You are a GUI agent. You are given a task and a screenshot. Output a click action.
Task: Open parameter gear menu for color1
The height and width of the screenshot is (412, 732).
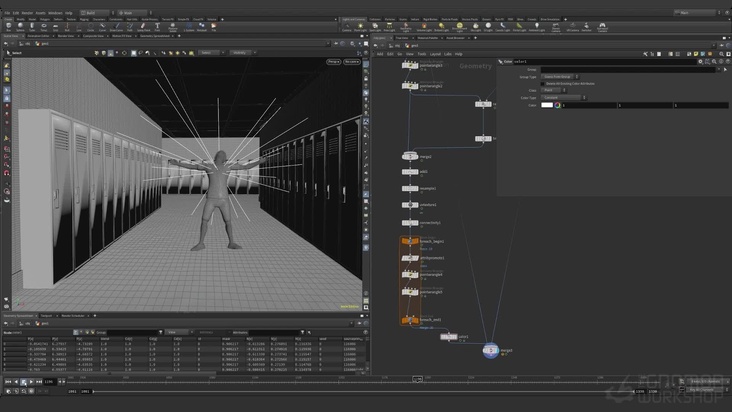point(700,62)
